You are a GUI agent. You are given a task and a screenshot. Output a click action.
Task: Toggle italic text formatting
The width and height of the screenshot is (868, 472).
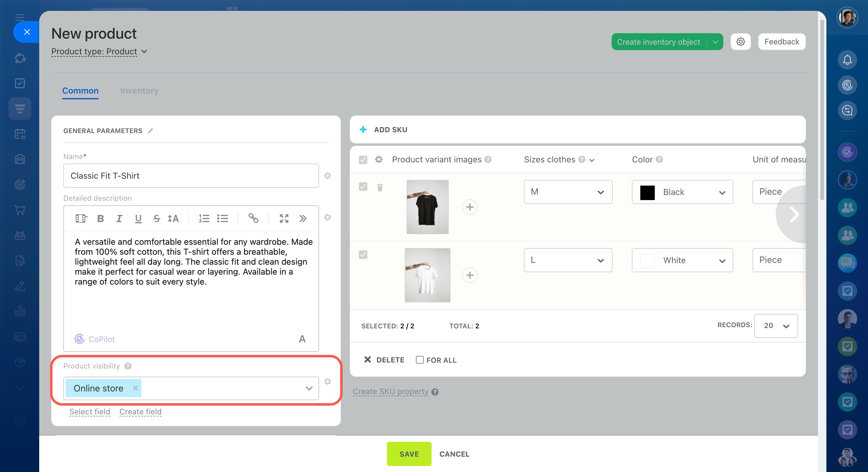point(119,218)
